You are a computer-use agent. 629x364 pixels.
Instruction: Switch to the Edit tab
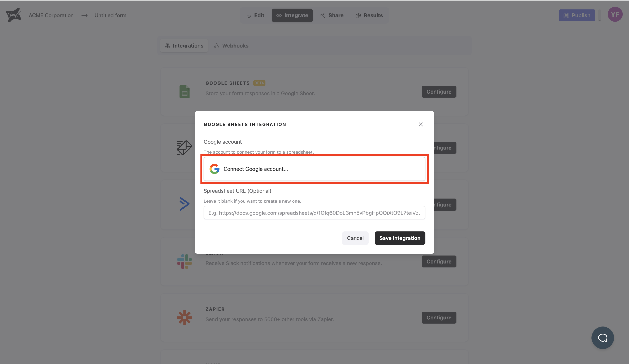pyautogui.click(x=255, y=15)
